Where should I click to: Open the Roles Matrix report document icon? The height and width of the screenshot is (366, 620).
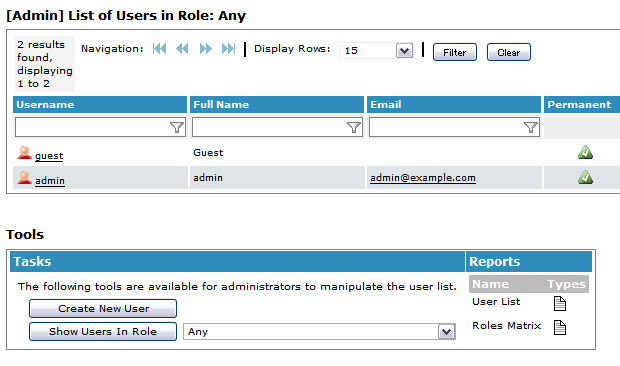[x=560, y=327]
